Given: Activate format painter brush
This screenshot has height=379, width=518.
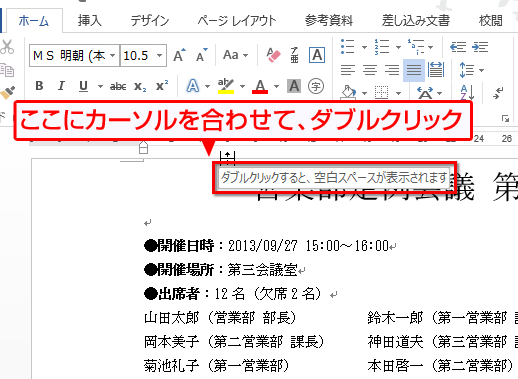Looking at the screenshot, I should click(x=8, y=92).
